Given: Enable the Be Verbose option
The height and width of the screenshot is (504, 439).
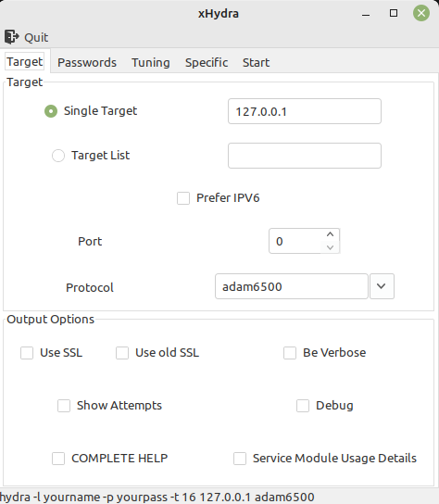Looking at the screenshot, I should coord(290,353).
